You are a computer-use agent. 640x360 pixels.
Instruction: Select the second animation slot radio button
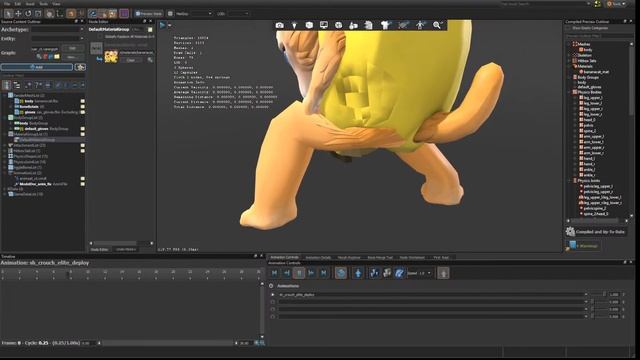pos(273,302)
